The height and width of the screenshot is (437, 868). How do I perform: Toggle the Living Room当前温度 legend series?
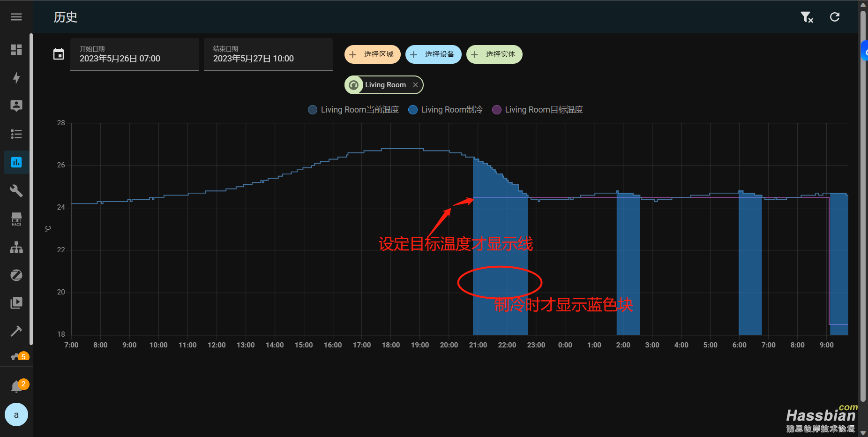pyautogui.click(x=353, y=110)
